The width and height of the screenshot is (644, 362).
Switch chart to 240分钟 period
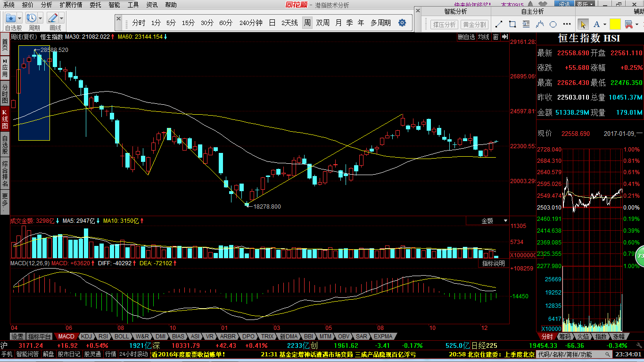250,23
